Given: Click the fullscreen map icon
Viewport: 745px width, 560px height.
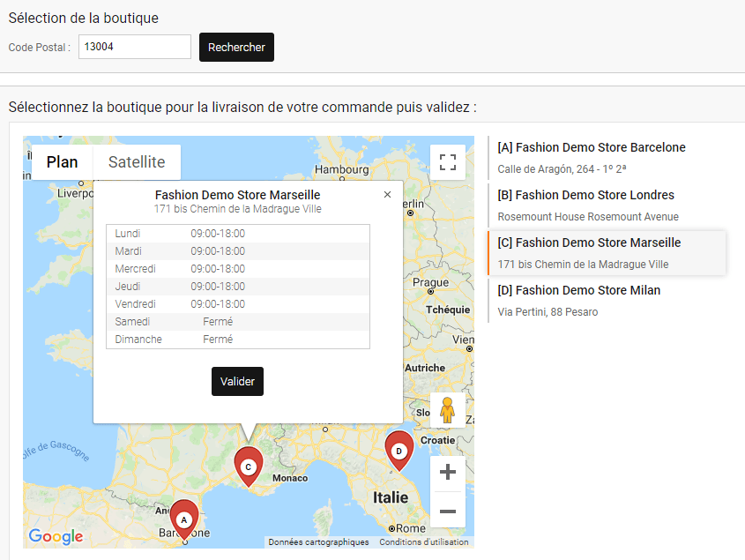Looking at the screenshot, I should 448,162.
